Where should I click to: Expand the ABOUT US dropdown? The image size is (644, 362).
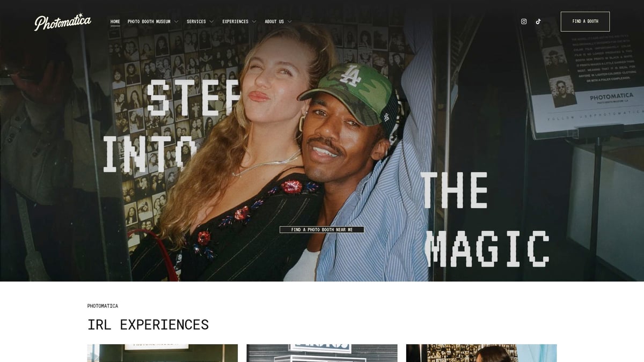pos(290,21)
